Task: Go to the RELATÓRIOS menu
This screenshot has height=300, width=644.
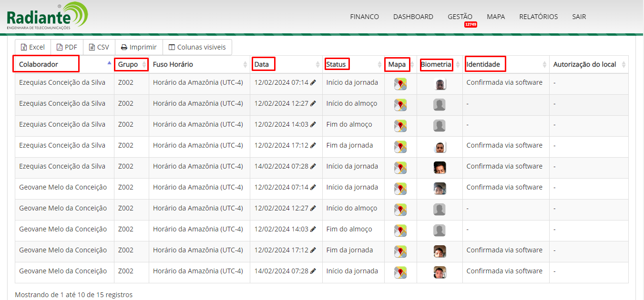Action: pyautogui.click(x=538, y=17)
